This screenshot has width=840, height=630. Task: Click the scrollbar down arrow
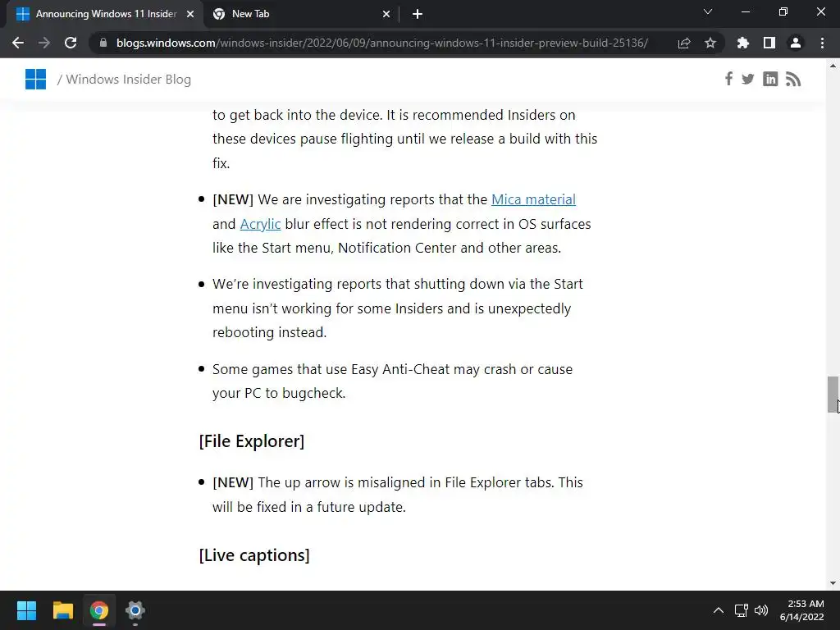(x=833, y=583)
